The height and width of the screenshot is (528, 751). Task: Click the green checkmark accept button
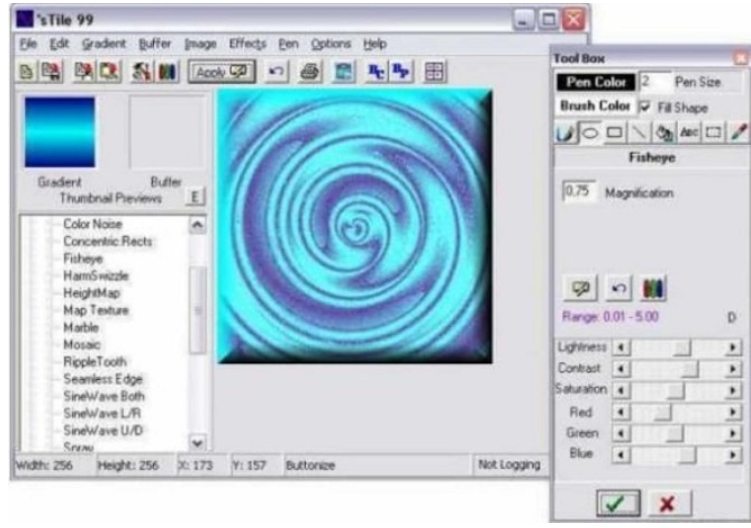point(617,502)
